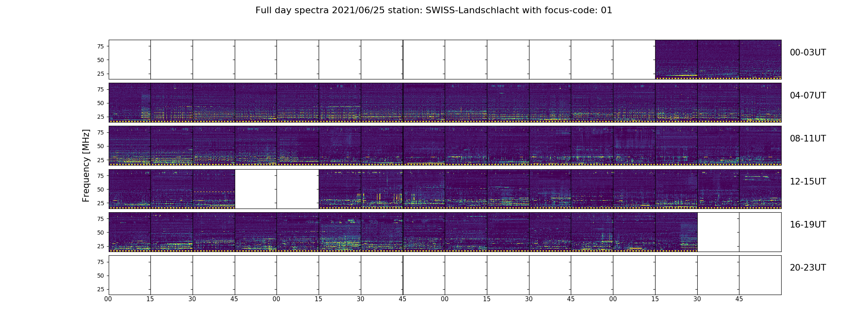This screenshot has width=868, height=331.
Task: Select the '16-19UT' row label
Action: click(x=808, y=225)
